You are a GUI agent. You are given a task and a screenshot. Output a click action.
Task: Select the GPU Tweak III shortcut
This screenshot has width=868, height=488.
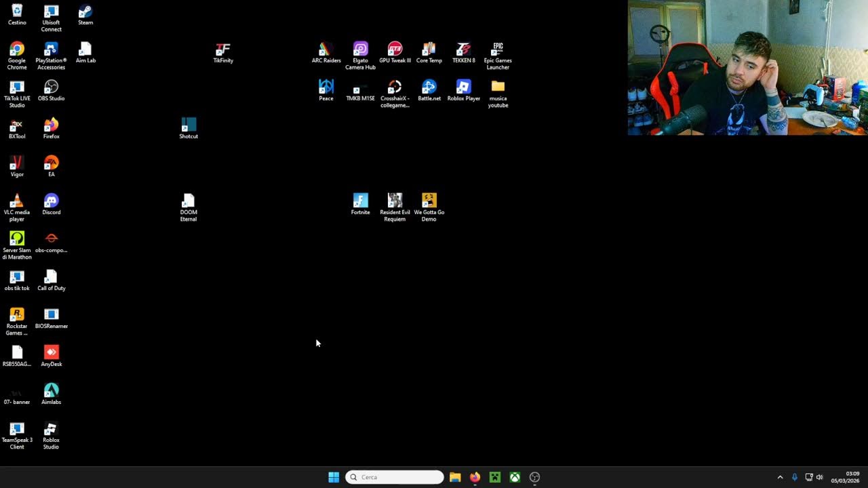395,52
